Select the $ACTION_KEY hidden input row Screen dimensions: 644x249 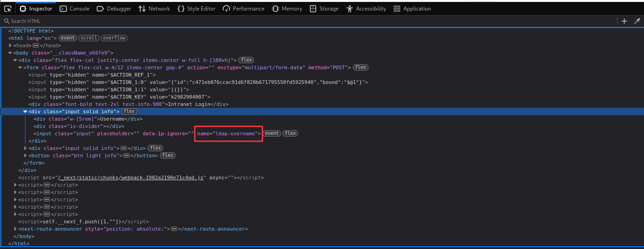[322, 97]
